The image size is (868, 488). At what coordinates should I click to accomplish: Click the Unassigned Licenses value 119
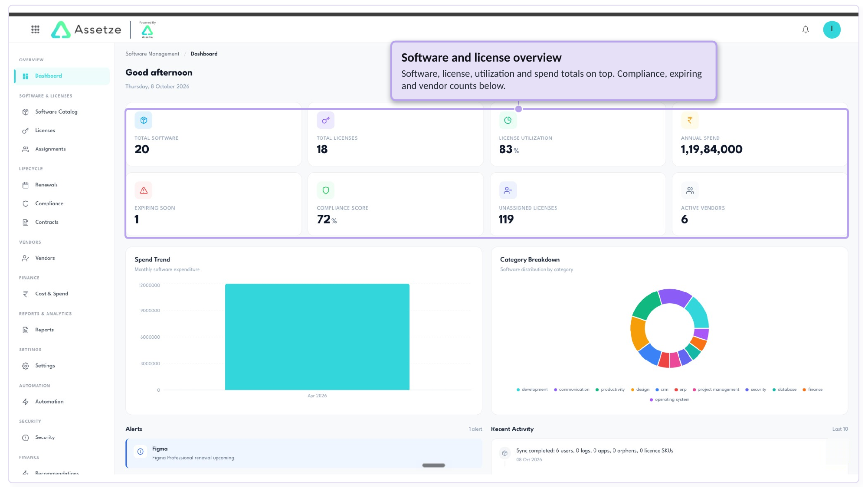coord(506,219)
